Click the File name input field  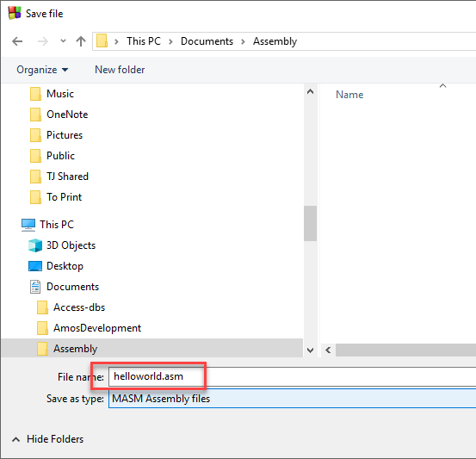coord(292,376)
